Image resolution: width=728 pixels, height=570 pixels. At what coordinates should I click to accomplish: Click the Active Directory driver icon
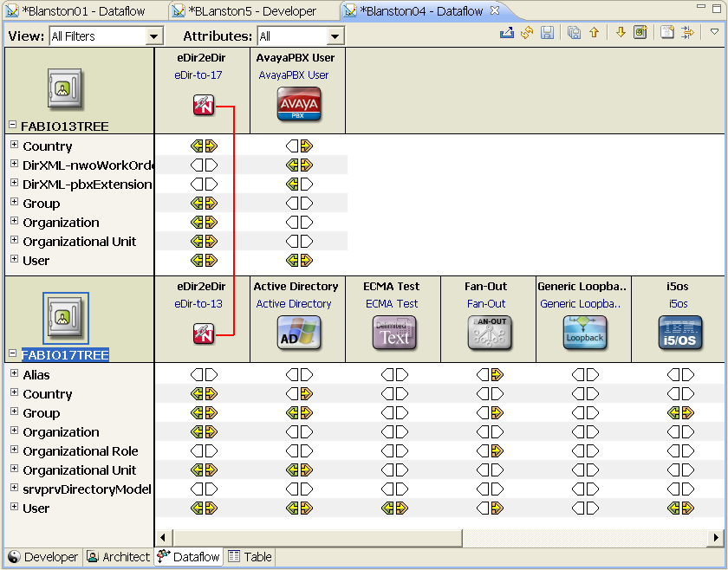pyautogui.click(x=298, y=333)
